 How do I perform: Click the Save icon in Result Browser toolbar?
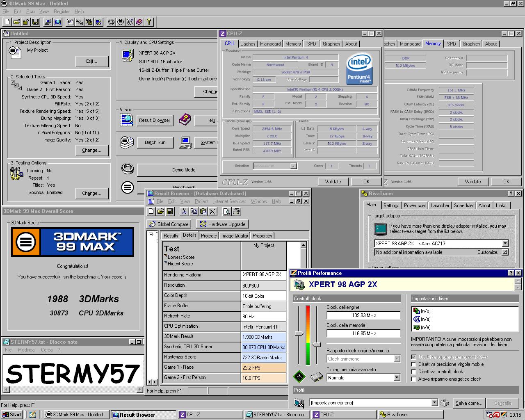point(170,211)
